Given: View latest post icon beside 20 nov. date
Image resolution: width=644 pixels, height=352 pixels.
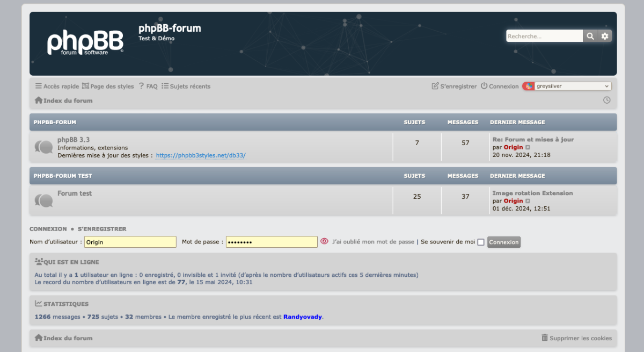Looking at the screenshot, I should pos(528,147).
